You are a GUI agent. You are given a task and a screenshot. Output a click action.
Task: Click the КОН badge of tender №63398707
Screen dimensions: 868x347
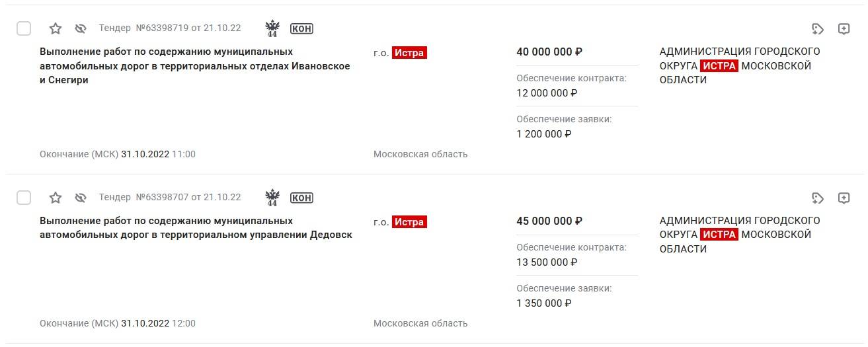[x=301, y=198]
